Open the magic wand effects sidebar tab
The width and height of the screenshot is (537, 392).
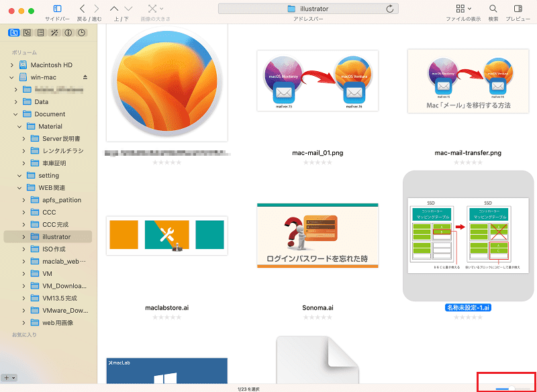pos(54,33)
